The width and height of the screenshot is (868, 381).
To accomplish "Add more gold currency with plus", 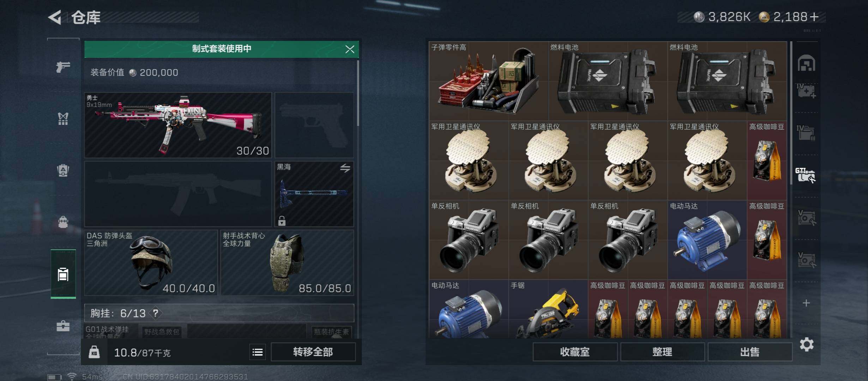I will (814, 17).
